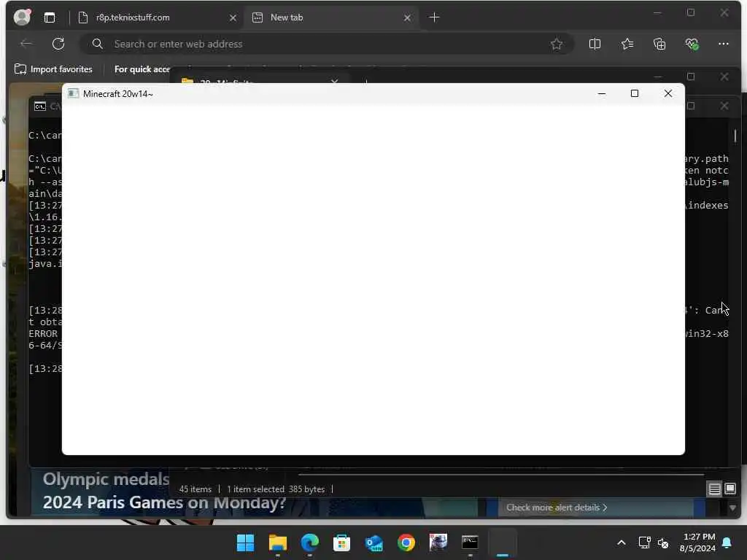Open File Explorer from the taskbar
Screen dimensions: 747x560
tap(278, 542)
